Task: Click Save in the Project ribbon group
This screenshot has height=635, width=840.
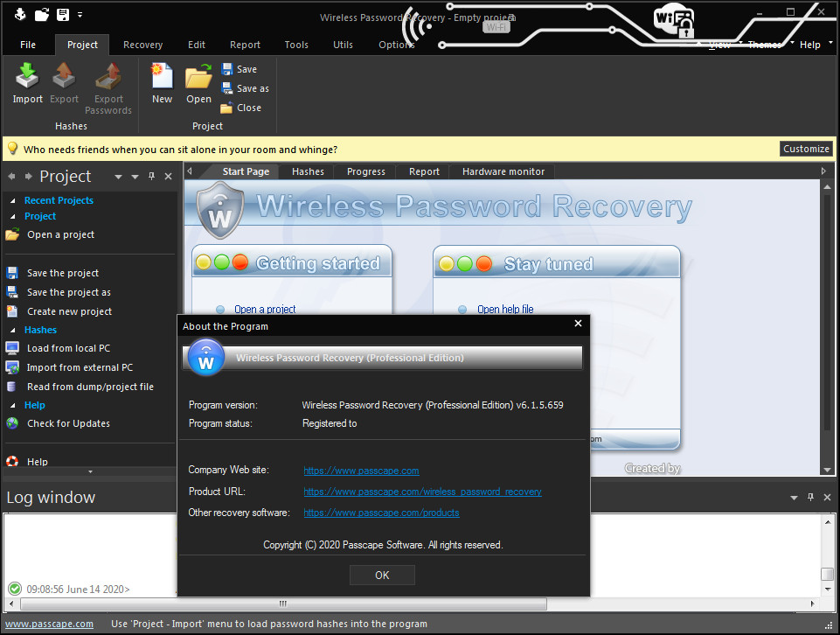Action: [240, 69]
